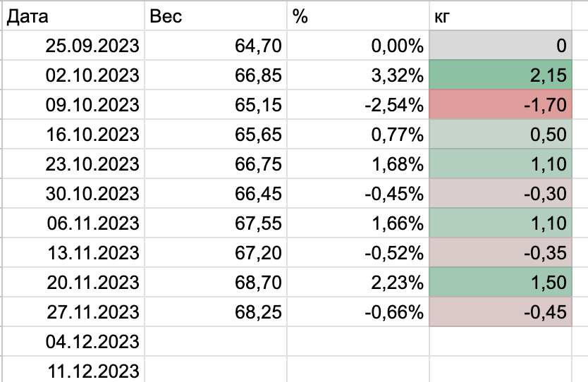
Task: Click the green cell showing 2,15
Action: (501, 76)
